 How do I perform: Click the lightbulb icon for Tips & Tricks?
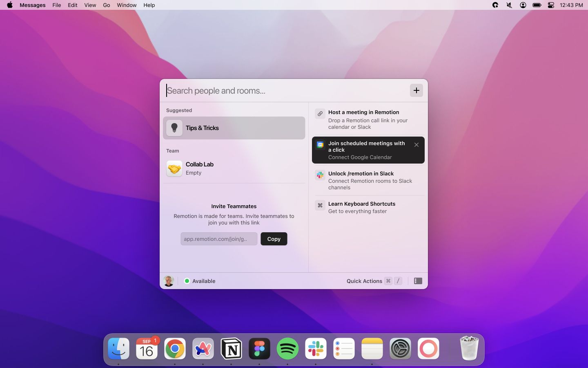click(174, 128)
